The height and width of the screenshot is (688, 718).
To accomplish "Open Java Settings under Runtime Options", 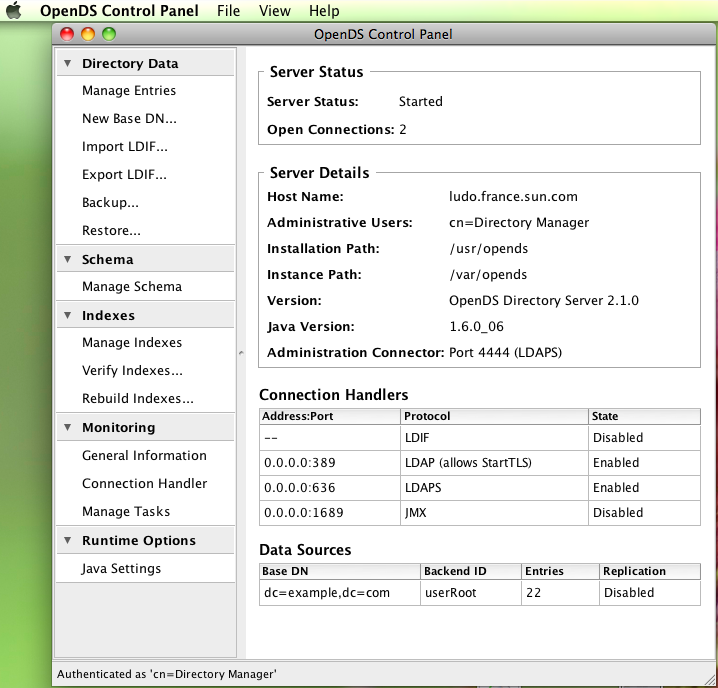I will click(121, 569).
